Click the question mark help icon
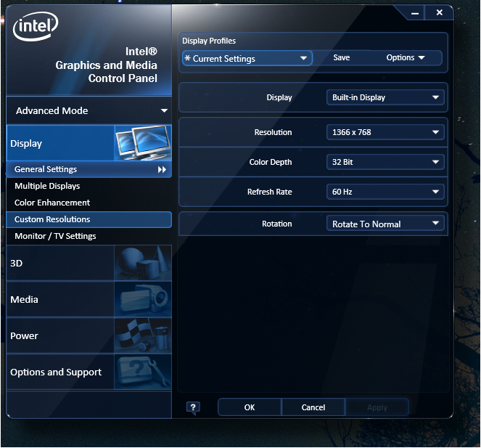The height and width of the screenshot is (448, 481). coord(193,408)
